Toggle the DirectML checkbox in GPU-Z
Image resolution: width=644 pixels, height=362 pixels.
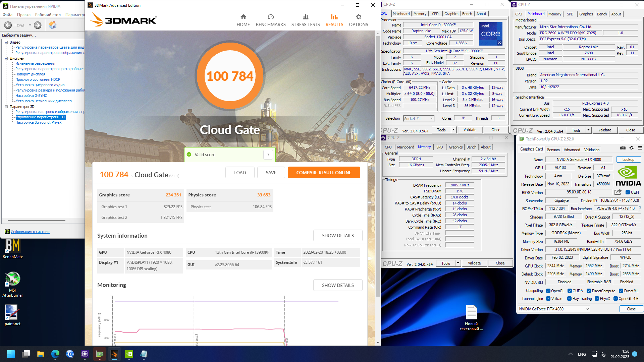(x=621, y=291)
